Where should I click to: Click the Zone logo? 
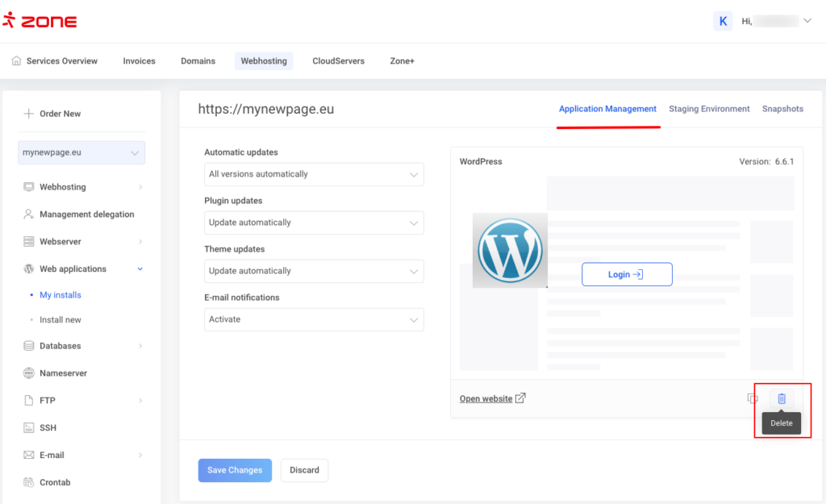click(40, 21)
